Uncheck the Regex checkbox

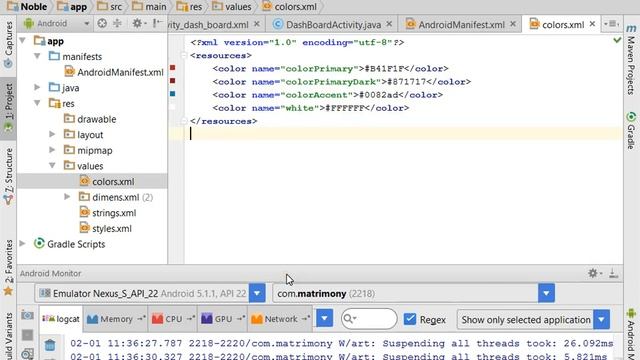pyautogui.click(x=409, y=319)
